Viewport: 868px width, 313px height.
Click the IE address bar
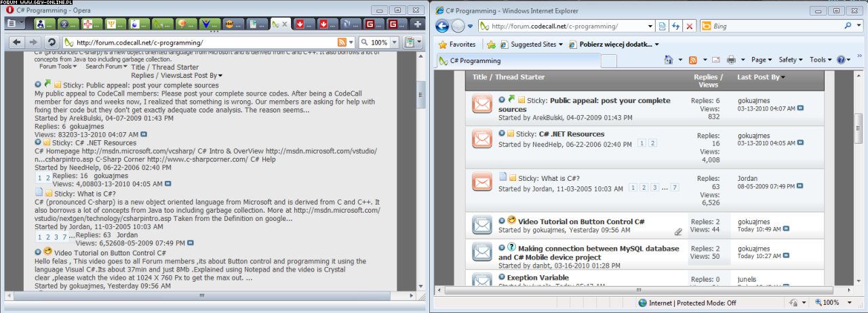point(566,26)
